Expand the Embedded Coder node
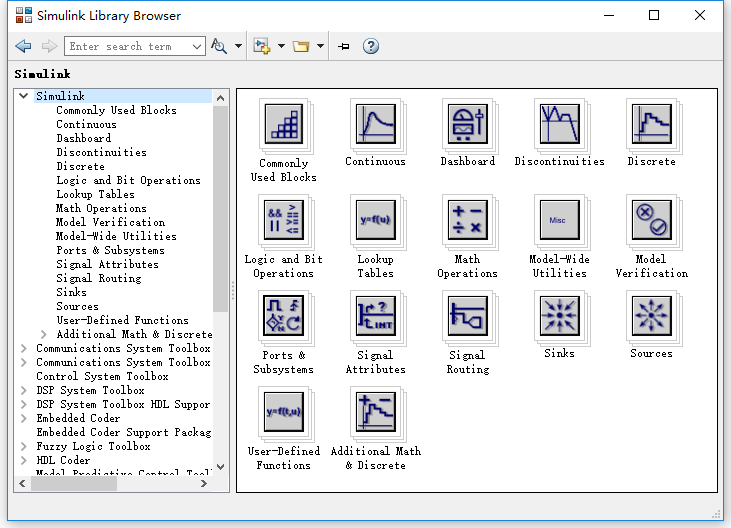The image size is (731, 528). [24, 418]
